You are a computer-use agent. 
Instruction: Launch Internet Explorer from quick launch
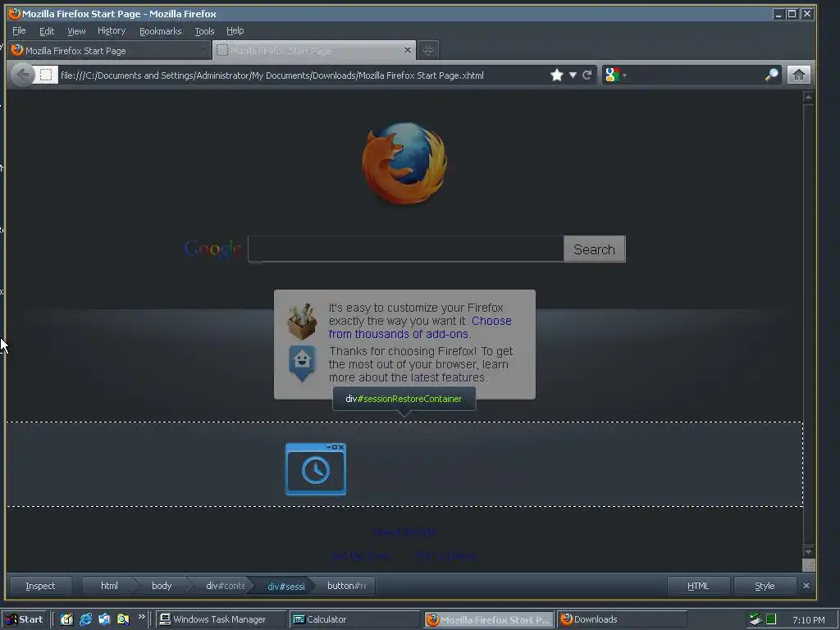tap(85, 619)
